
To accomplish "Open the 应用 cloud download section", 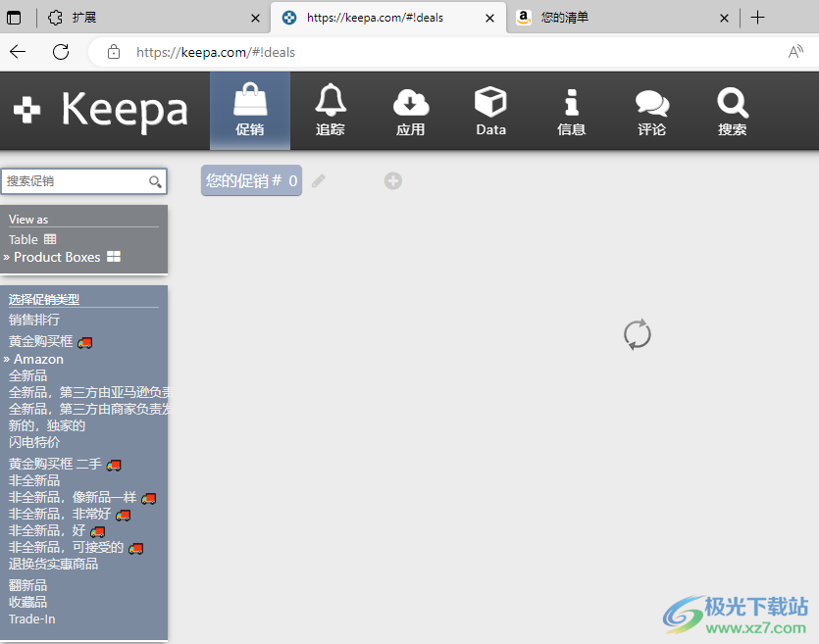I will 411,111.
